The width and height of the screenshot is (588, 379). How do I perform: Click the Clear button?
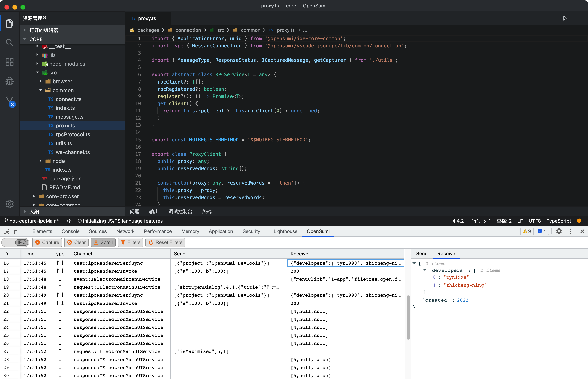77,242
